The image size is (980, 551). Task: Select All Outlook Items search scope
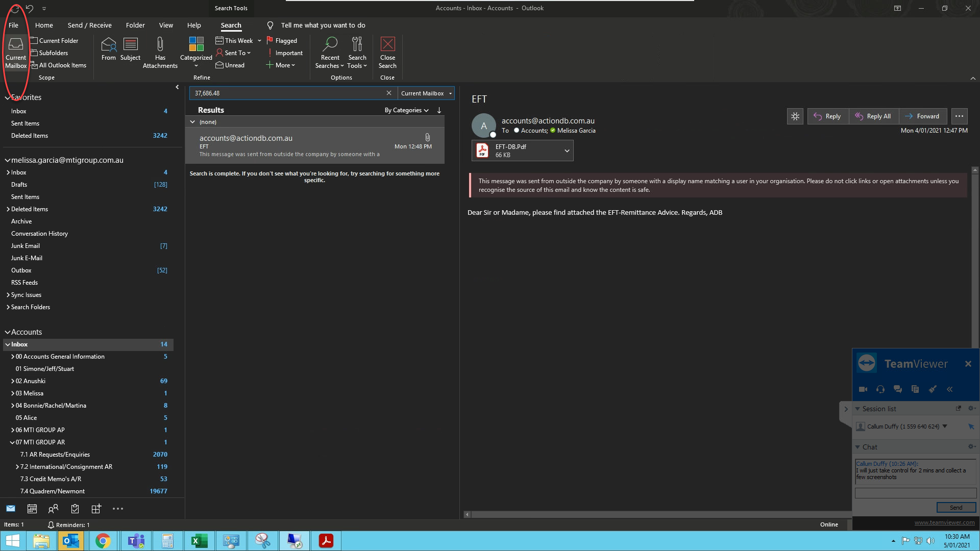click(58, 65)
